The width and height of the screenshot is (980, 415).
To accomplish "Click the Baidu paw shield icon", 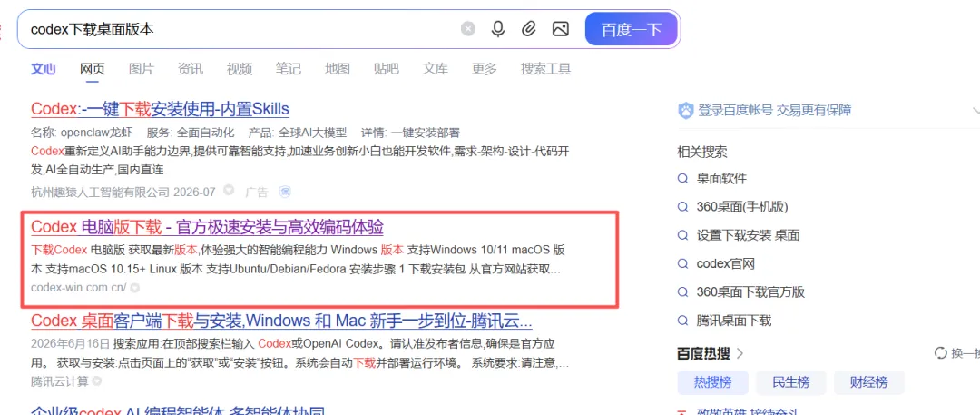I will click(x=686, y=111).
